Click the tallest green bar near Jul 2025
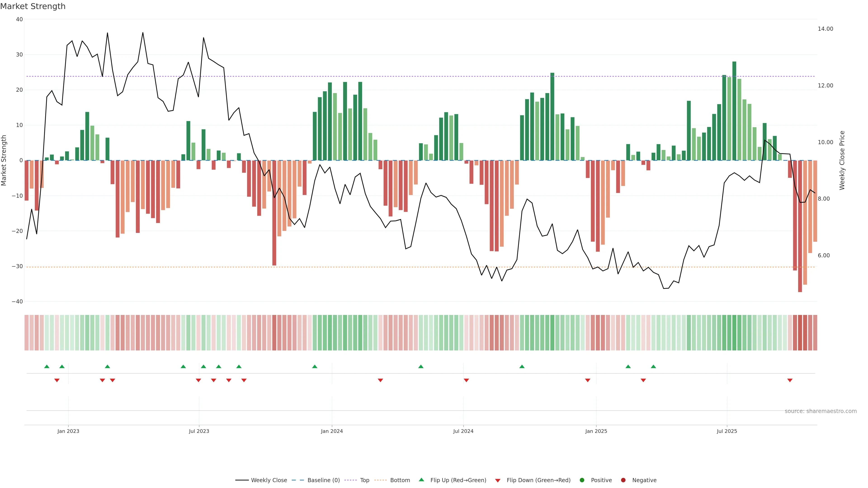The width and height of the screenshot is (868, 488). click(734, 111)
